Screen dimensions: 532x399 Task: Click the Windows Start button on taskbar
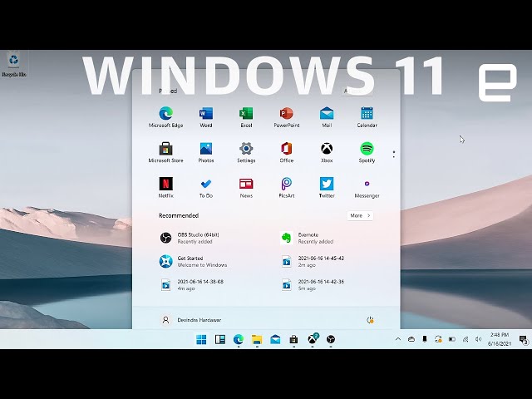(x=201, y=339)
